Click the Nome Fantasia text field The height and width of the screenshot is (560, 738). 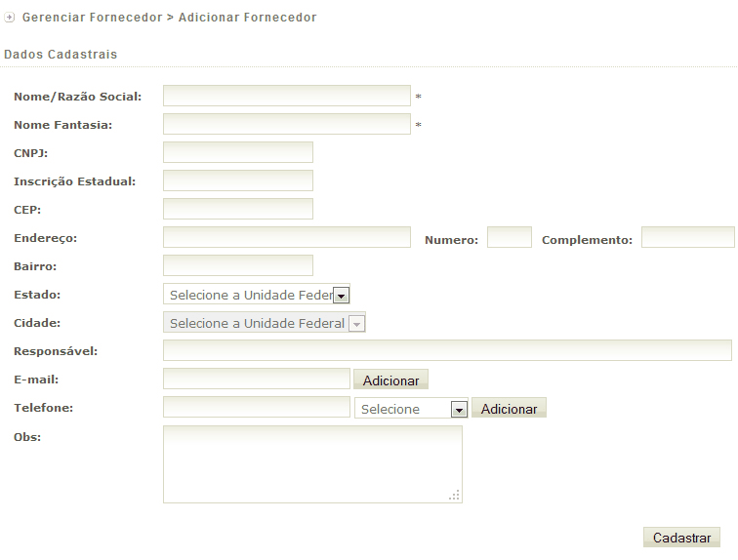(286, 124)
